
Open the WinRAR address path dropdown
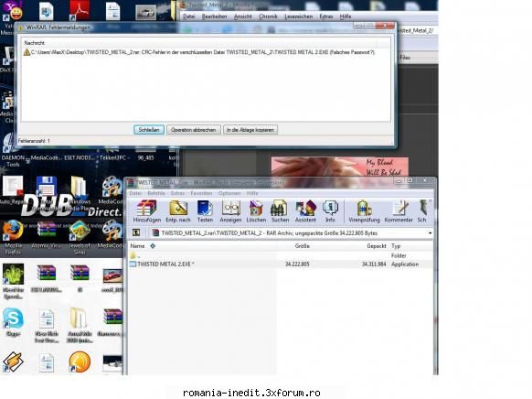[x=430, y=233]
